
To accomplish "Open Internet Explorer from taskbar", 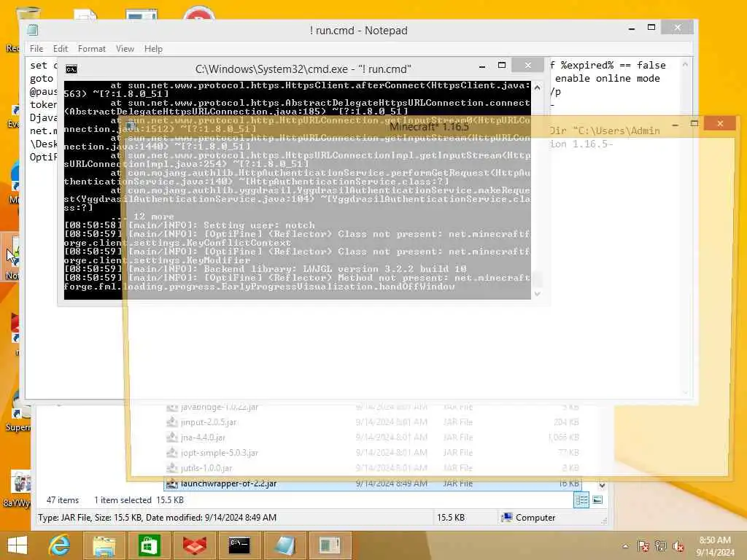I will 60,545.
